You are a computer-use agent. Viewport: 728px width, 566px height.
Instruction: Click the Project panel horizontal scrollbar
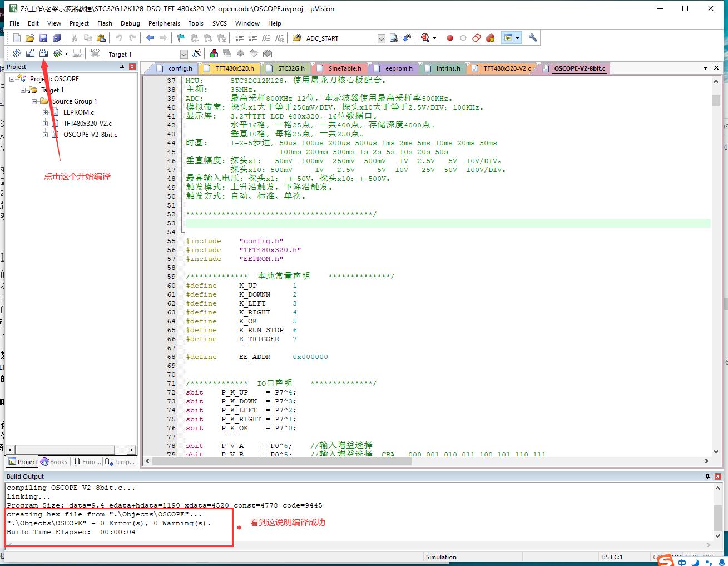(71, 450)
